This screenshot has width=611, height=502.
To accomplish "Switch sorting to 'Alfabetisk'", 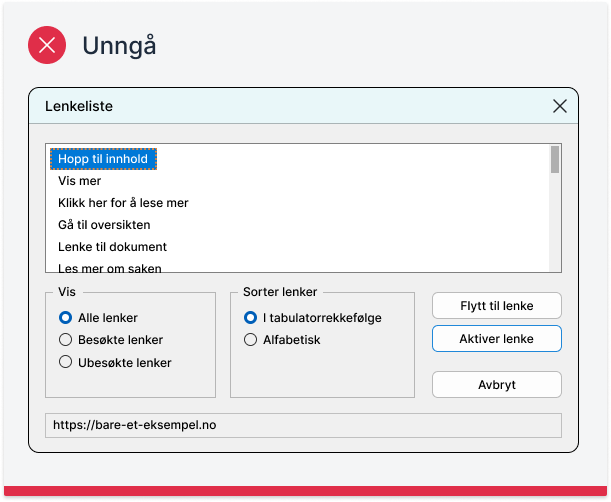I will pos(251,340).
